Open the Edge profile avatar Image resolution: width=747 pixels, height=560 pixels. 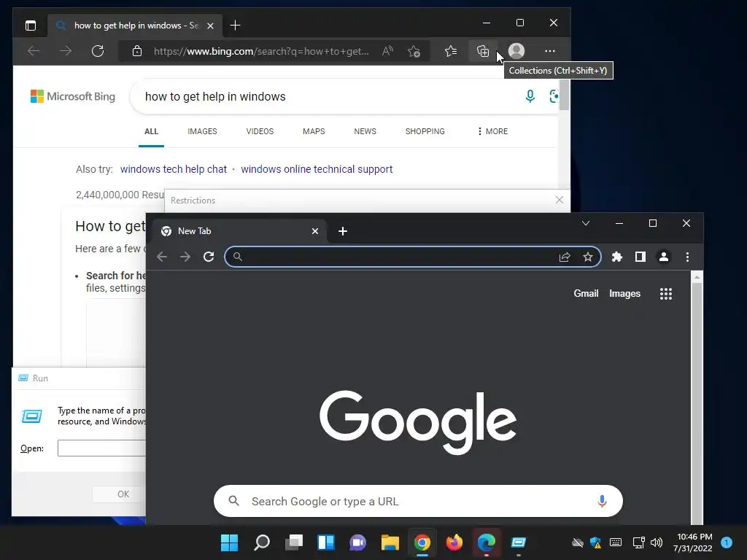[x=516, y=51]
